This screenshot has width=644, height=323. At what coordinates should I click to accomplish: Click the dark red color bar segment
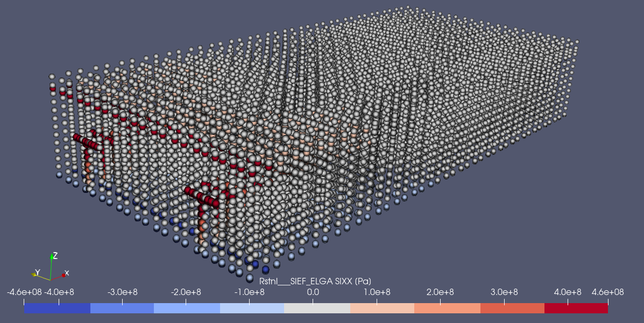click(x=576, y=308)
